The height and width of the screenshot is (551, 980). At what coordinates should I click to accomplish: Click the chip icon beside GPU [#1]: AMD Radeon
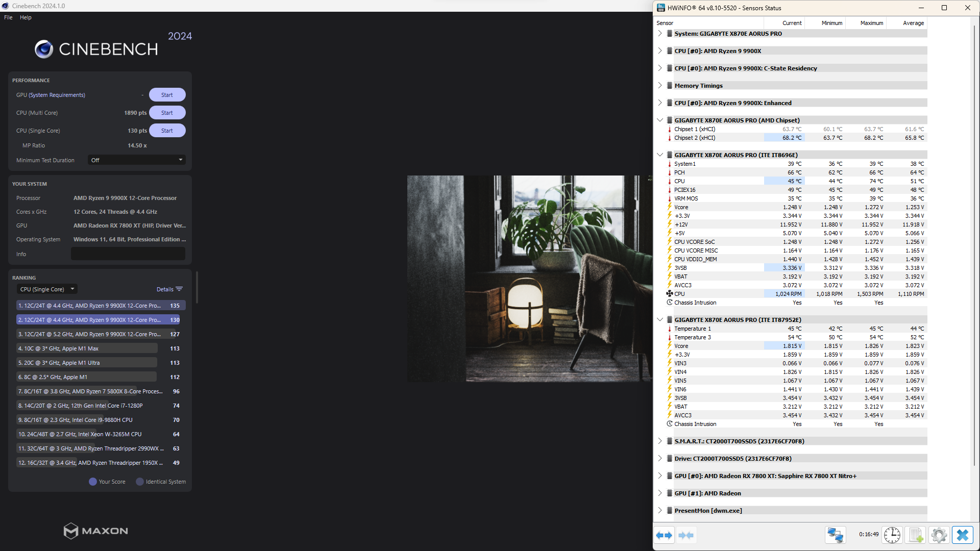[669, 493]
